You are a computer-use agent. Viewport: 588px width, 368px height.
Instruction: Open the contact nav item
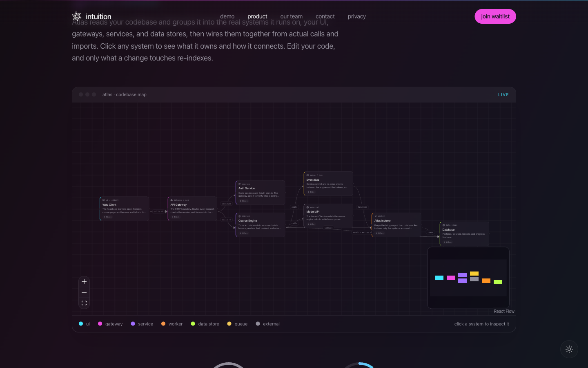325,16
